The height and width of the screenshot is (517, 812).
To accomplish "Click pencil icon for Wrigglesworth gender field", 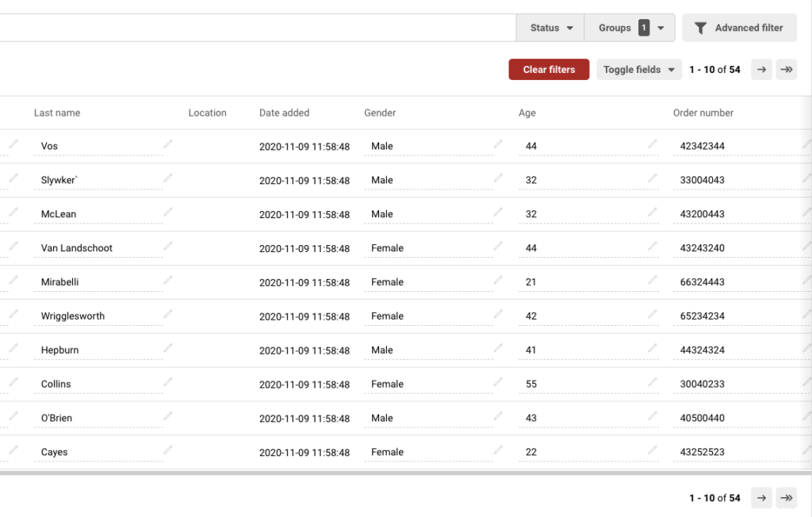I will [x=498, y=314].
